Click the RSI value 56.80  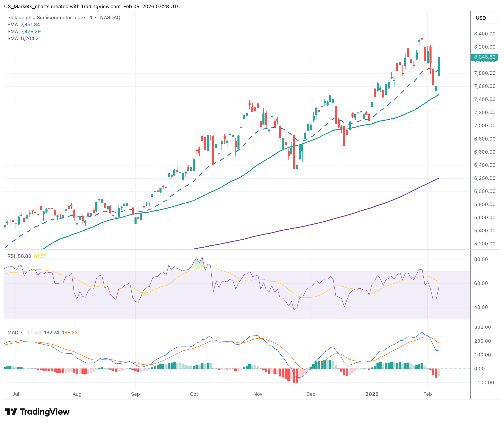(24, 256)
